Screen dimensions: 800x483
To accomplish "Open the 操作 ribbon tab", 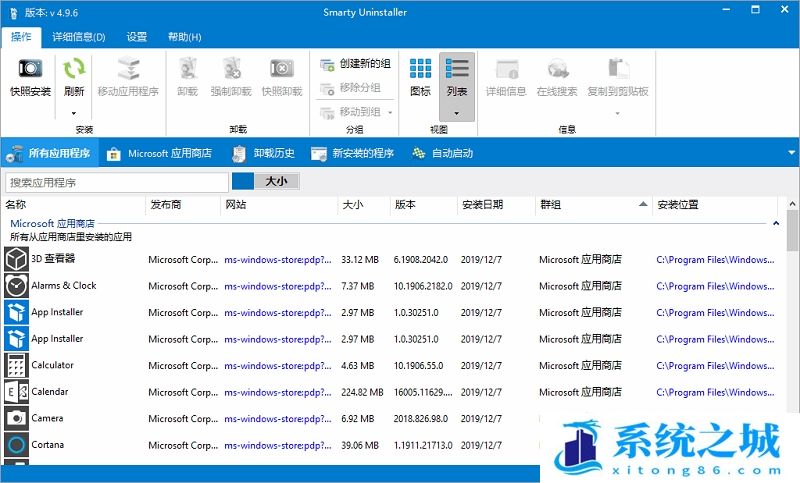I will point(21,37).
